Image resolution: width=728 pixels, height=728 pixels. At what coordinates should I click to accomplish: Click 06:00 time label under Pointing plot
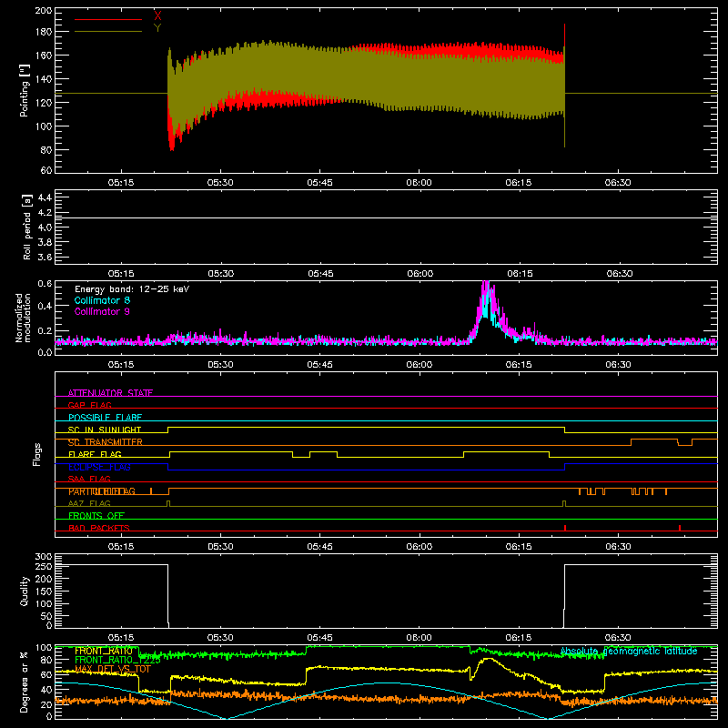(x=419, y=183)
